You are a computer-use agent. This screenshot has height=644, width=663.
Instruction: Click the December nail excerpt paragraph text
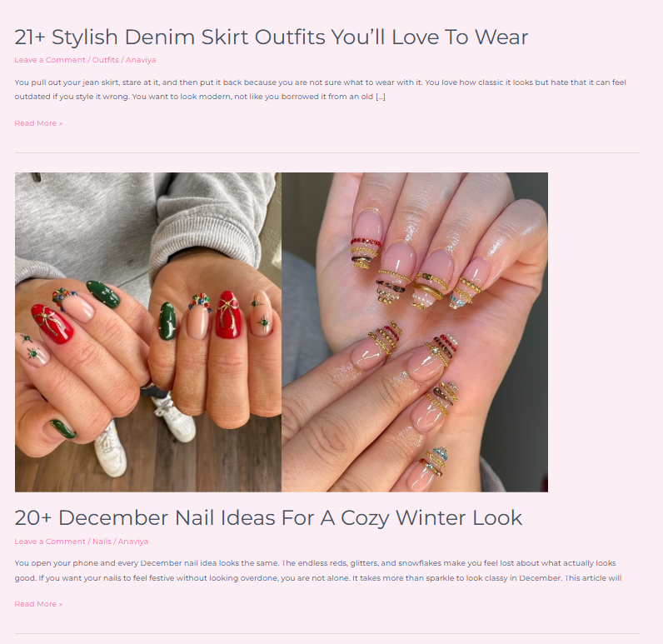[318, 571]
